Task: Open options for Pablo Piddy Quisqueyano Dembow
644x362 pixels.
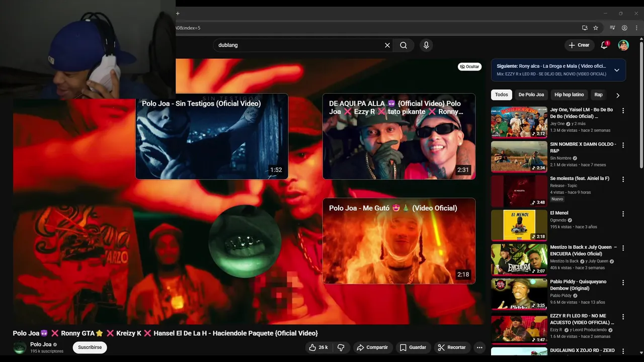Action: (623, 283)
